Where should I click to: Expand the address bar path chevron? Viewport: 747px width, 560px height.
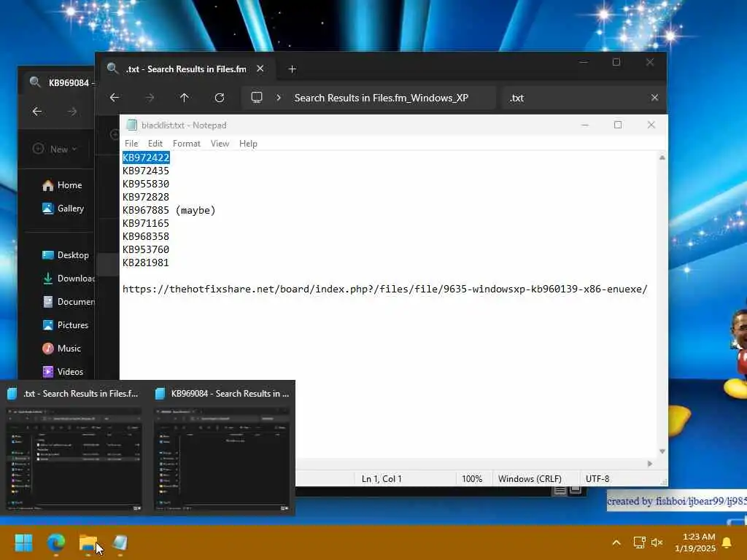279,98
